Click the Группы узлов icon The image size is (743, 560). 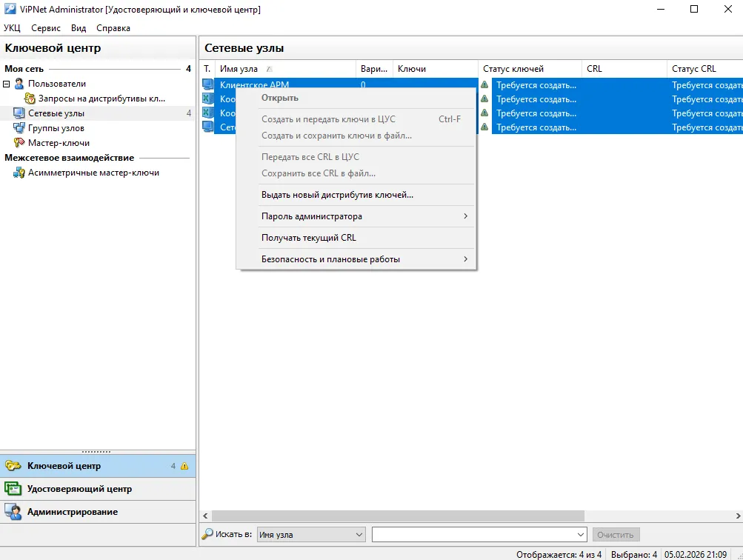coord(19,128)
